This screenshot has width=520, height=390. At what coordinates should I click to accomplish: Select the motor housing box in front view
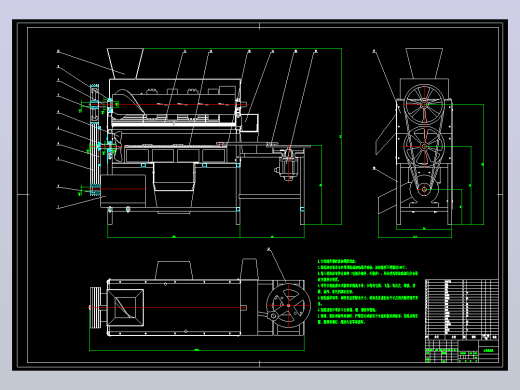pos(123,191)
